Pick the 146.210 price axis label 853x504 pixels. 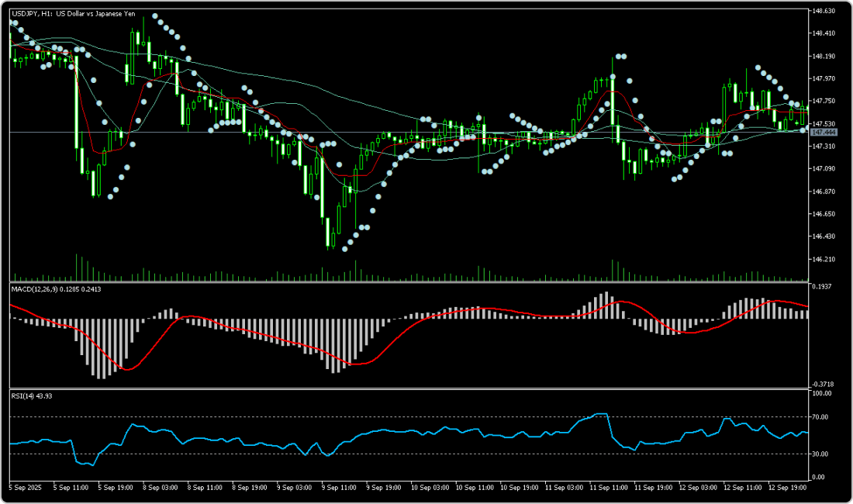point(823,259)
